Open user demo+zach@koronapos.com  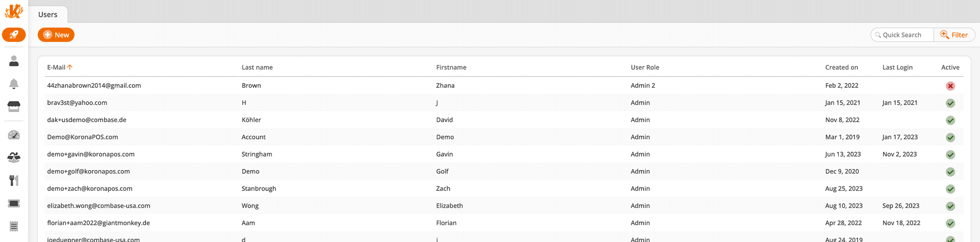[x=90, y=188]
